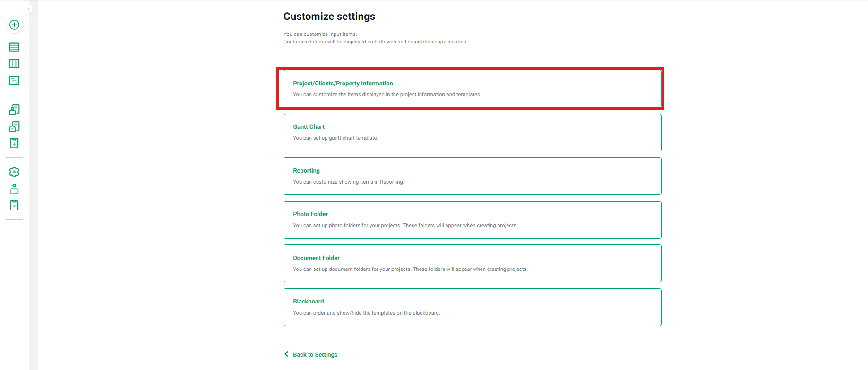The width and height of the screenshot is (868, 370).
Task: Open the user account icon in sidebar
Action: click(x=14, y=189)
